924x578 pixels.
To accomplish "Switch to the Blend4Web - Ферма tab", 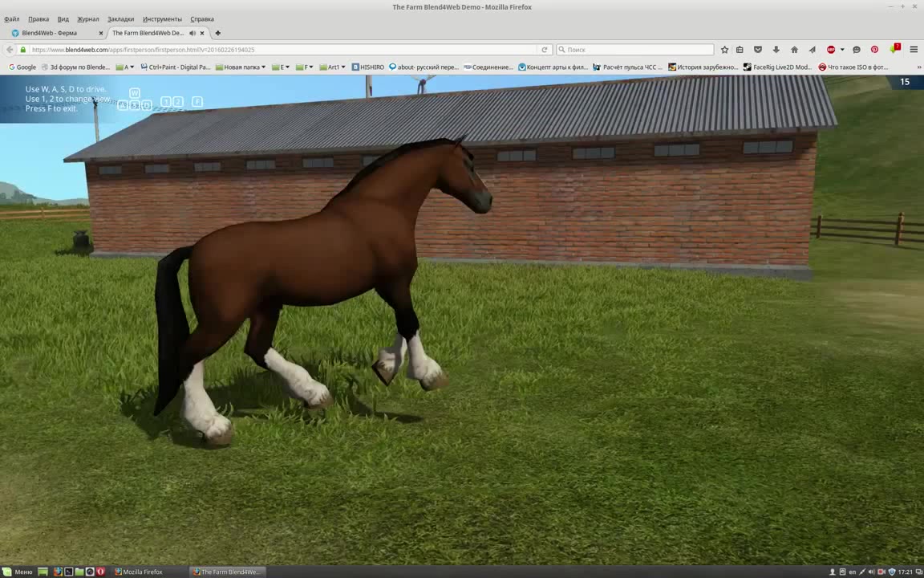I will tap(50, 33).
